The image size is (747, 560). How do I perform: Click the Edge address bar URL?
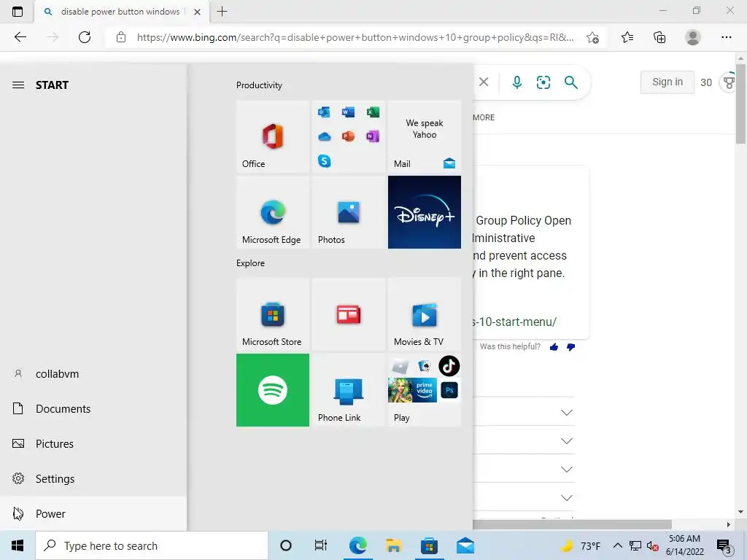[x=355, y=37]
